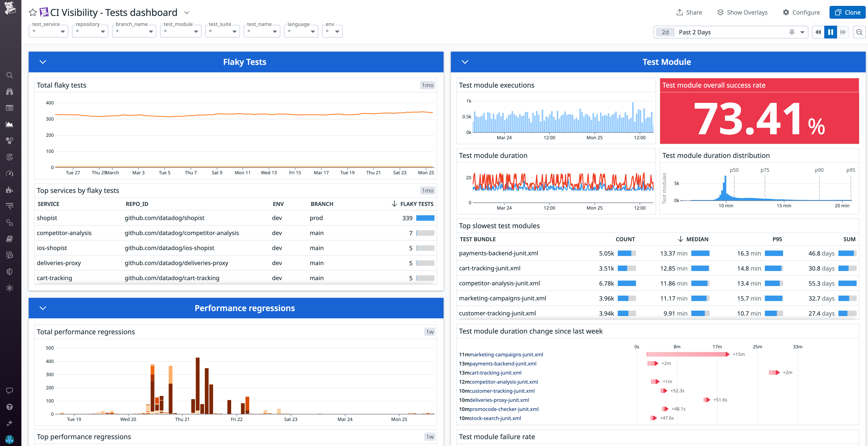
Task: Open the notebooks book icon in sidebar
Action: coord(9,239)
